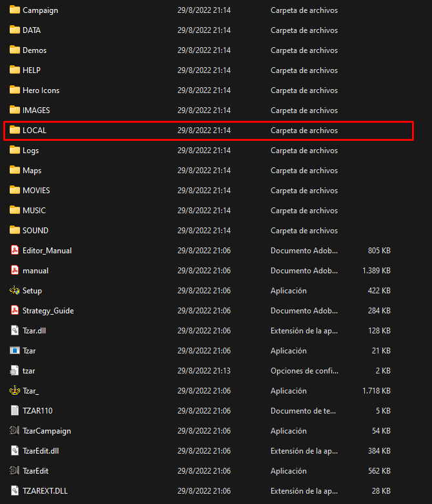Image resolution: width=432 pixels, height=504 pixels.
Task: Click the 54 KB size value
Action: (381, 431)
